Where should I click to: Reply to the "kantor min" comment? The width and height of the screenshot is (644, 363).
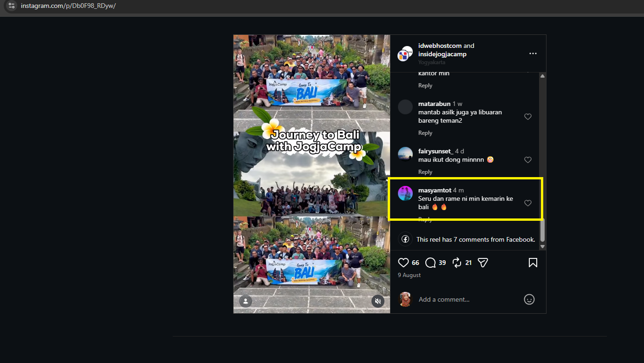[x=425, y=86]
